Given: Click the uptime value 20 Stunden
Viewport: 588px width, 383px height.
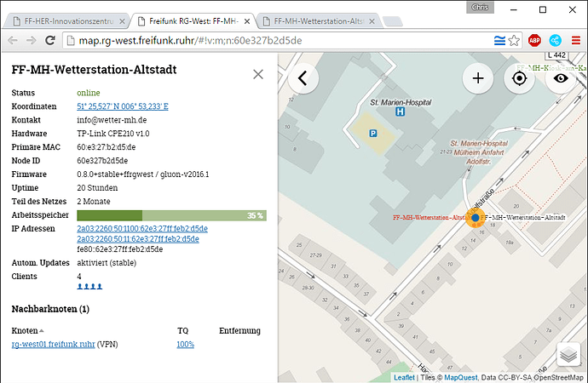Looking at the screenshot, I should click(97, 187).
